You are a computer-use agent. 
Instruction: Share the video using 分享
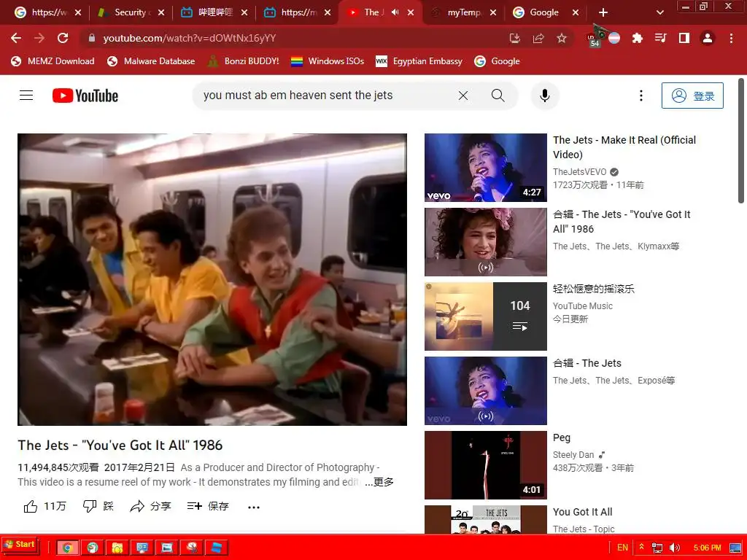click(x=150, y=506)
